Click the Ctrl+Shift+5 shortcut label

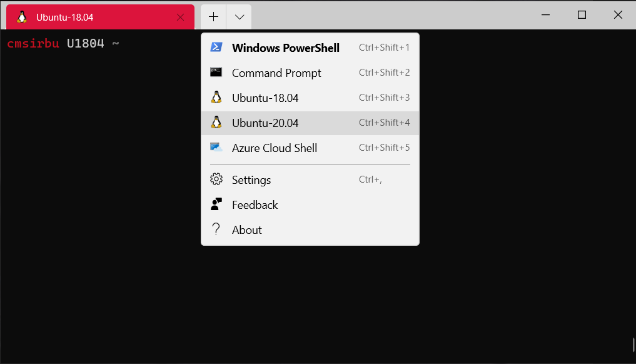point(384,148)
